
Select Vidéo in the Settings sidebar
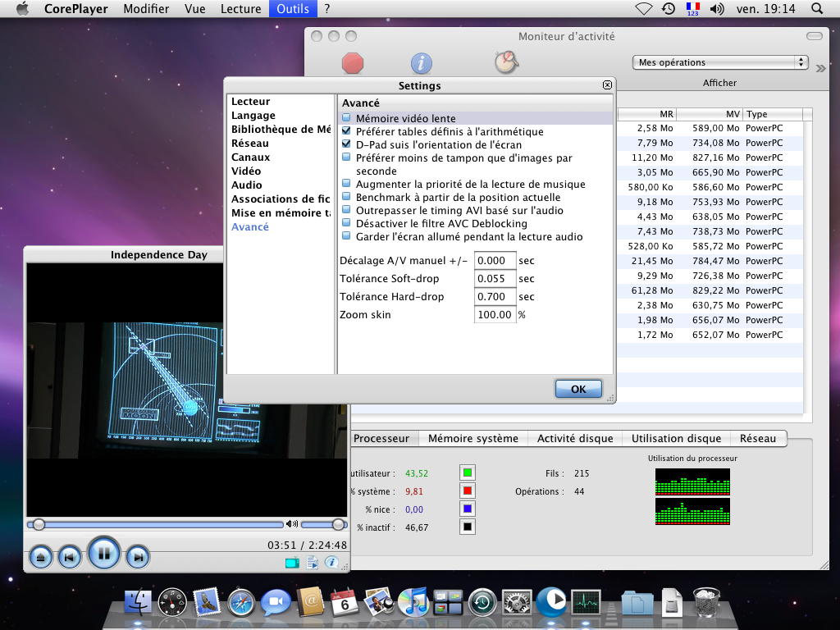246,171
